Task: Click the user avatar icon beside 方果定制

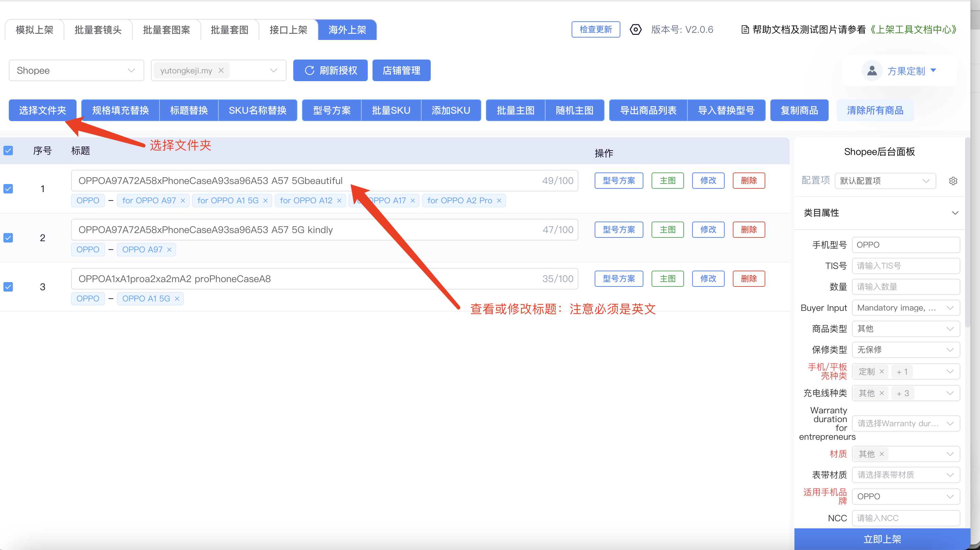Action: [x=872, y=71]
